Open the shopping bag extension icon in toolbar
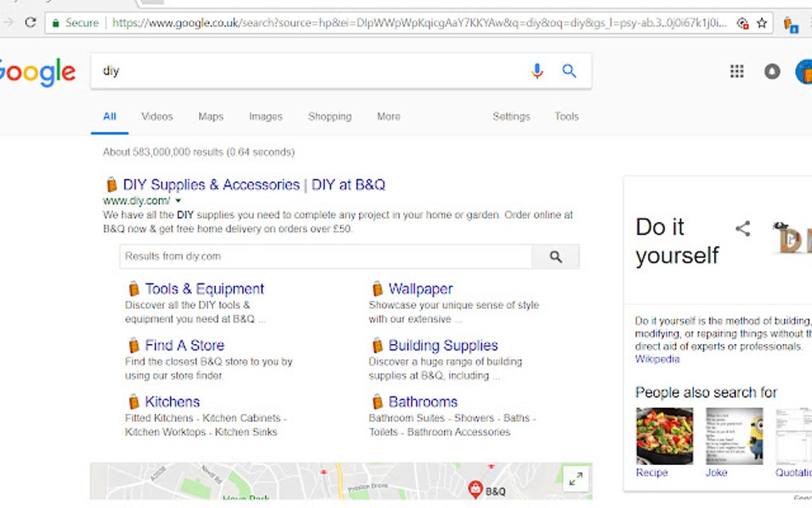The image size is (812, 508). [791, 25]
